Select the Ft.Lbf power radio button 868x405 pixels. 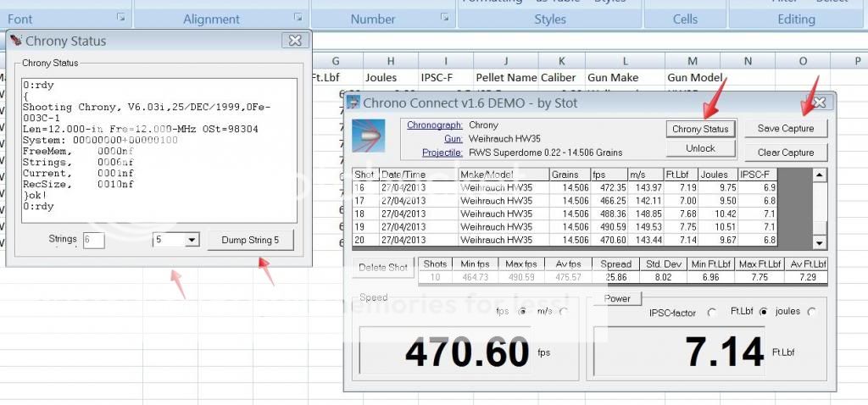click(764, 312)
